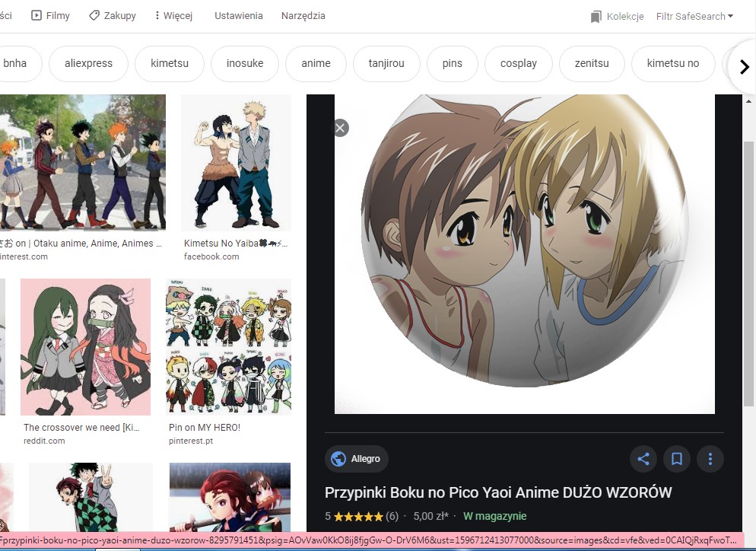Image resolution: width=756 pixels, height=551 pixels.
Task: Click the share icon in preview panel
Action: tap(643, 459)
